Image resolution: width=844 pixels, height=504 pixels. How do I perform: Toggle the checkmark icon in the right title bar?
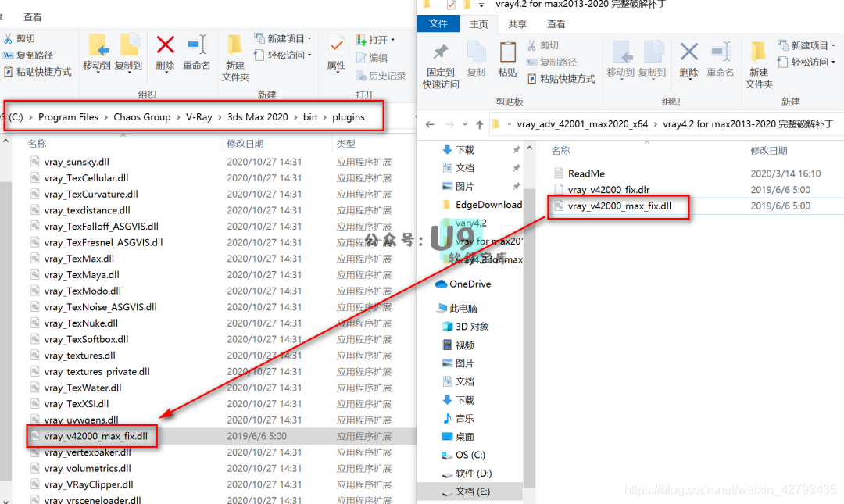(451, 5)
